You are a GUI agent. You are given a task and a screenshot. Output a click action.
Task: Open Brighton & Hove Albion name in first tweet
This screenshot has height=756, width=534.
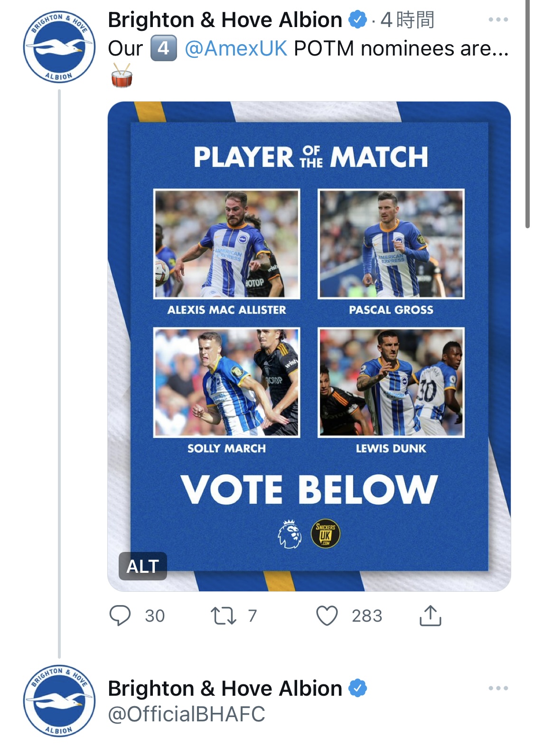(x=225, y=20)
